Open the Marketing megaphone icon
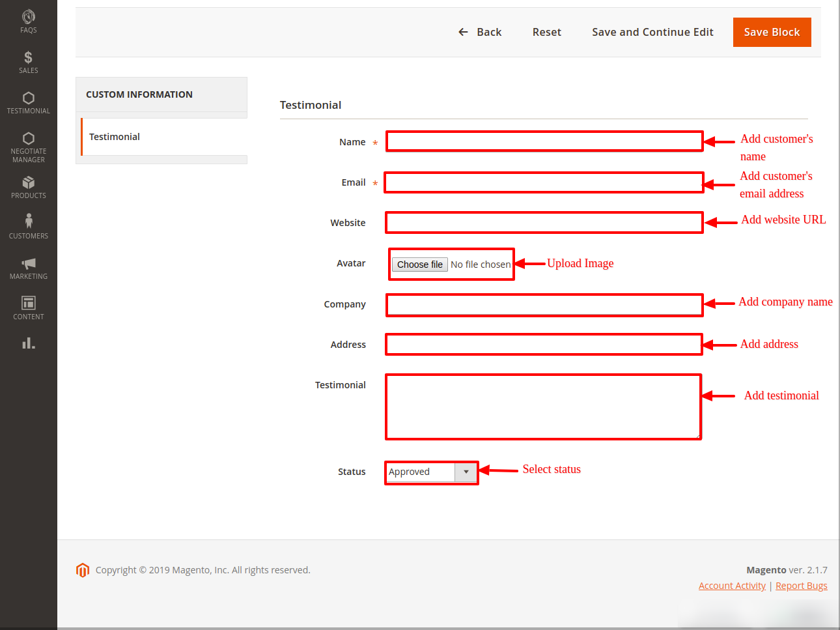The width and height of the screenshot is (840, 630). [28, 267]
